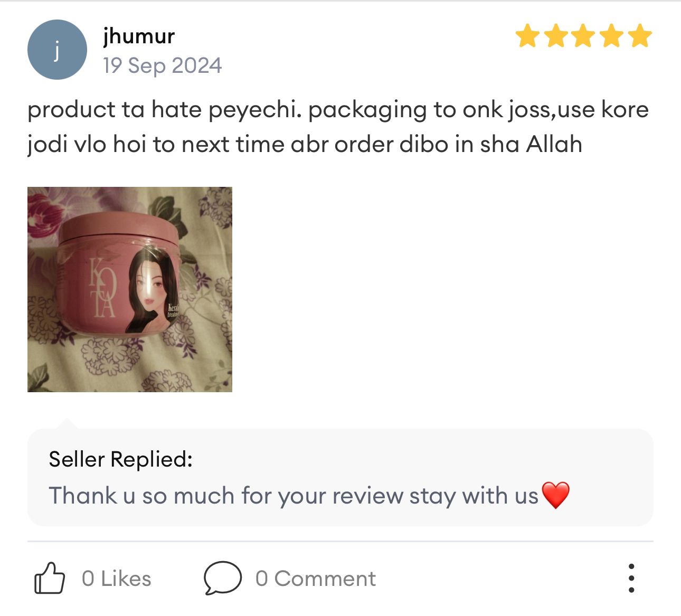Click the thumbs-up like icon
The image size is (681, 616).
50,578
